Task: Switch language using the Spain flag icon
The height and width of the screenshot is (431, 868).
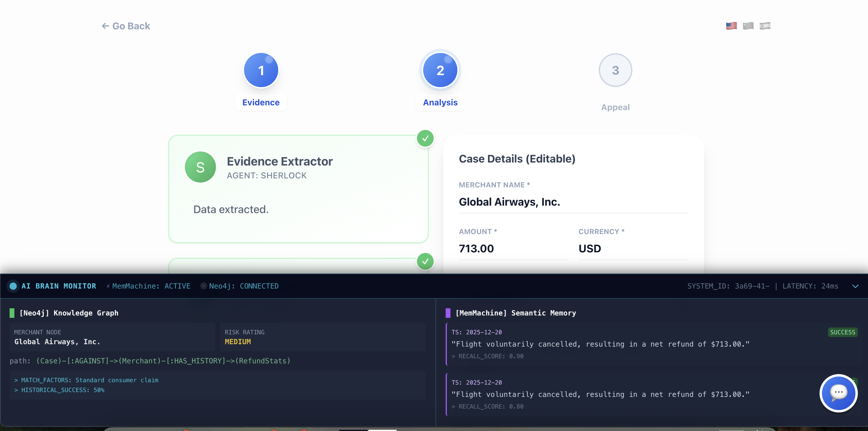Action: point(765,26)
